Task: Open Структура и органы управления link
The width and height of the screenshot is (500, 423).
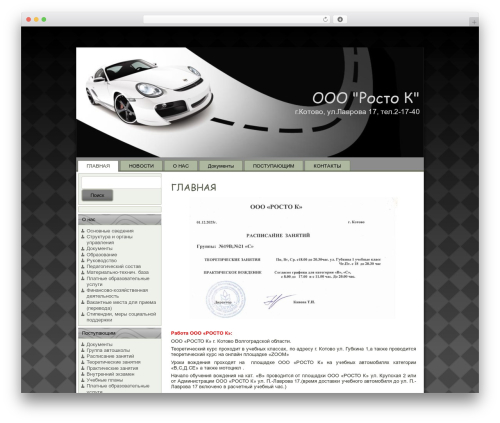Action: pyautogui.click(x=109, y=240)
